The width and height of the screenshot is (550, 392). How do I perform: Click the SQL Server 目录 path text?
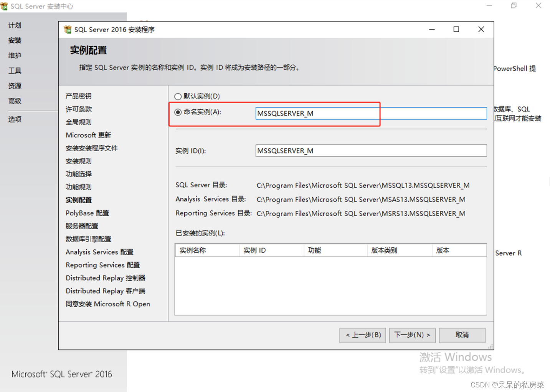pyautogui.click(x=363, y=185)
